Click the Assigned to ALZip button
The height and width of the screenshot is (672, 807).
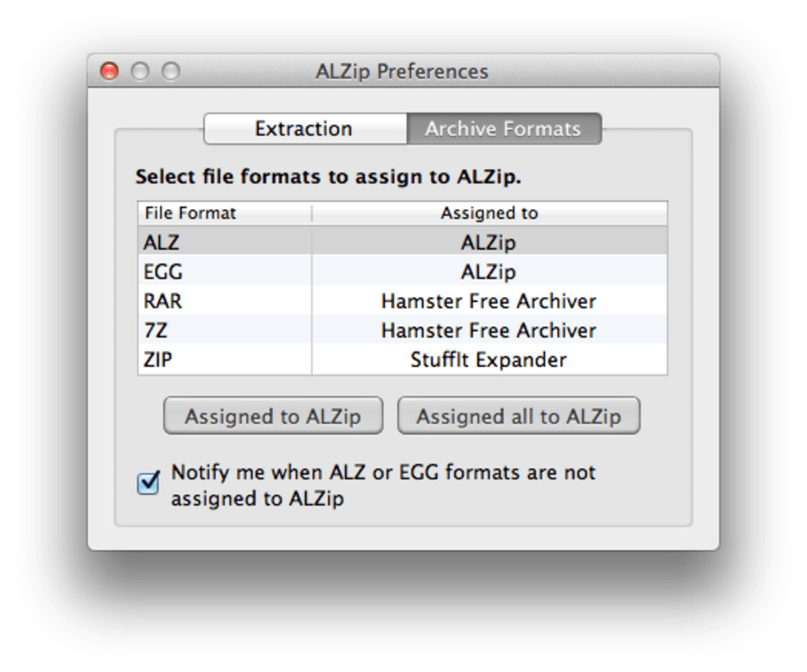pyautogui.click(x=273, y=416)
